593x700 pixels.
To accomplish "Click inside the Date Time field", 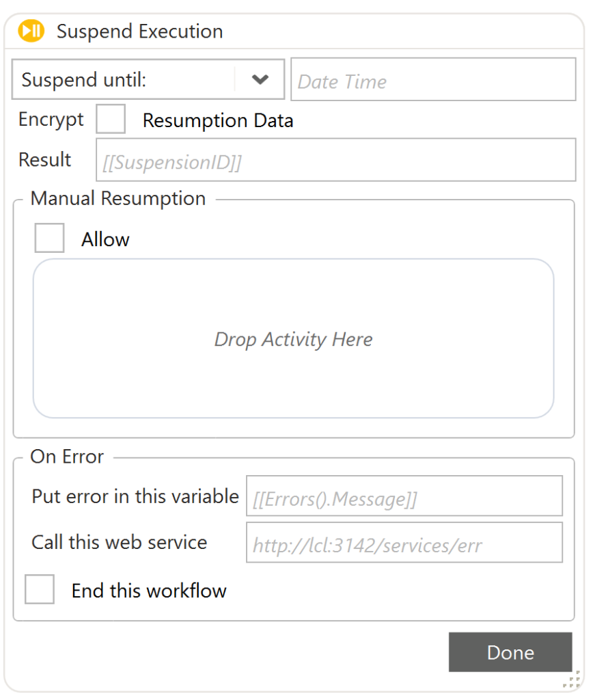I will click(433, 79).
